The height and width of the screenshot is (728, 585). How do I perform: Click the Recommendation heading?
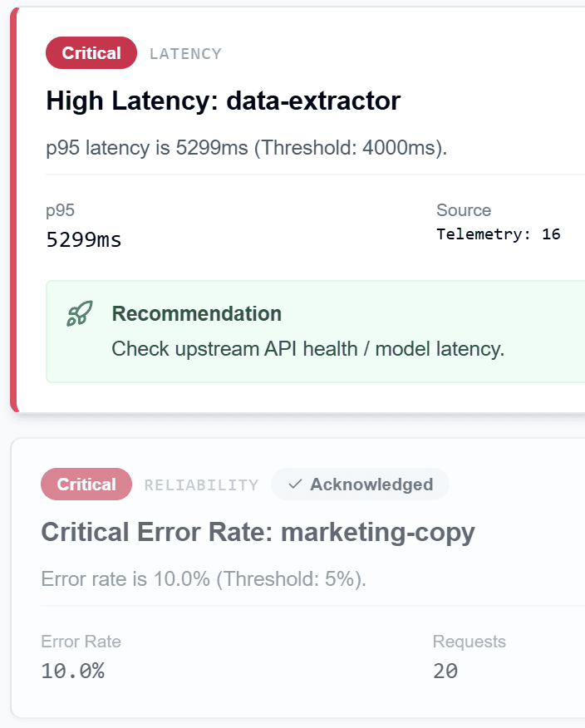coord(197,313)
